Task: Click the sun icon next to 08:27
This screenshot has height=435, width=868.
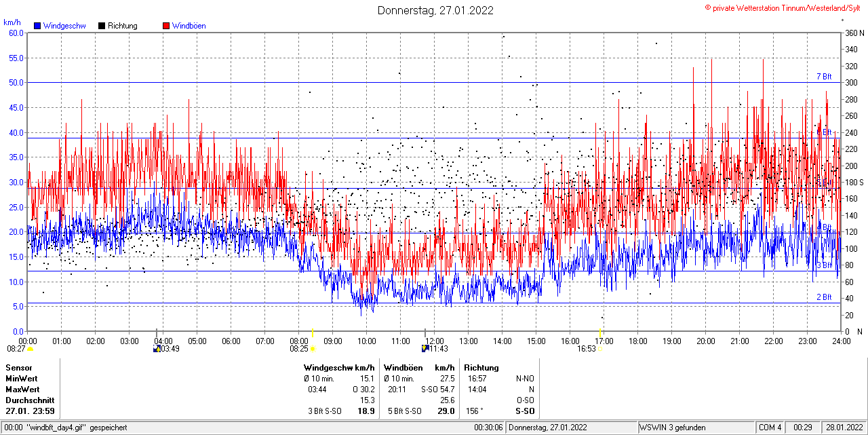Action: point(30,349)
